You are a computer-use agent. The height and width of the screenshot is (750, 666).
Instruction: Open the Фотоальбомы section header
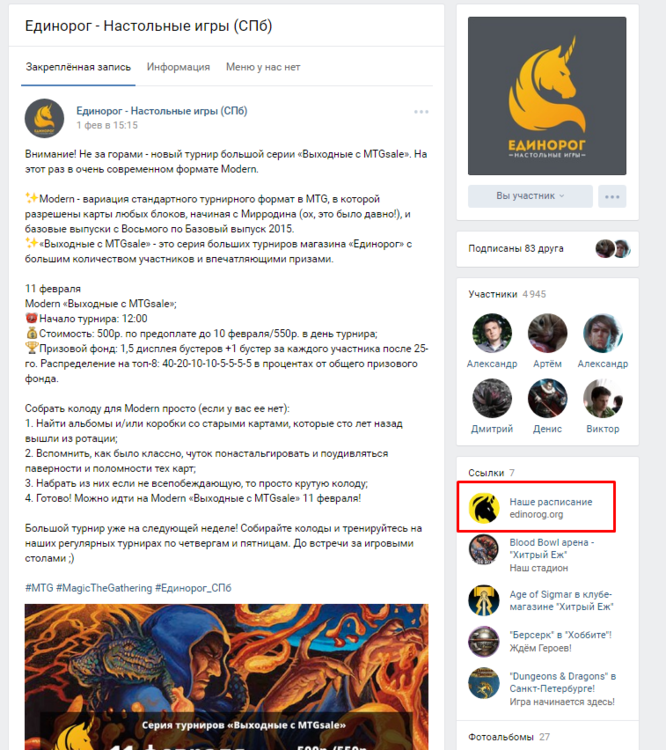pos(509,737)
